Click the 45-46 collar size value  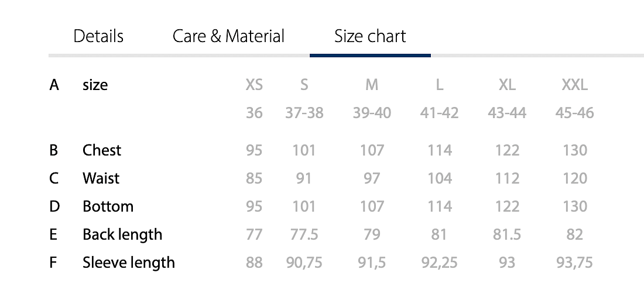(x=574, y=113)
